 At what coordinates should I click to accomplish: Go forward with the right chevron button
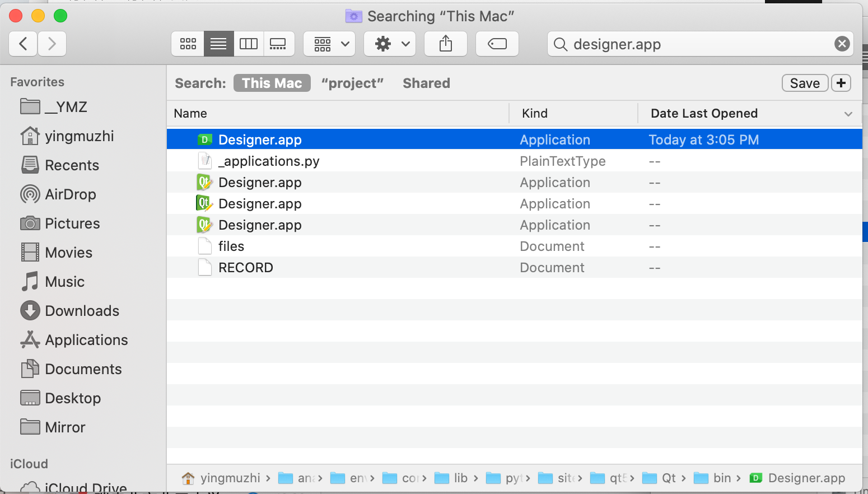coord(52,44)
